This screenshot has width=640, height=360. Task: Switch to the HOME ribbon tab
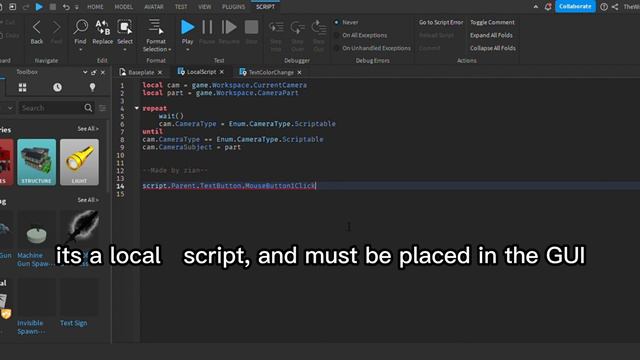pos(95,7)
